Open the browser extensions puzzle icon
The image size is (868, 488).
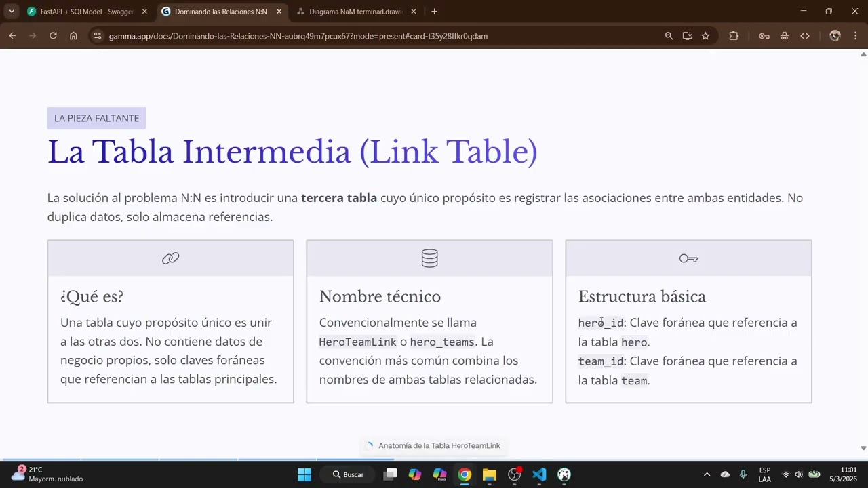734,36
